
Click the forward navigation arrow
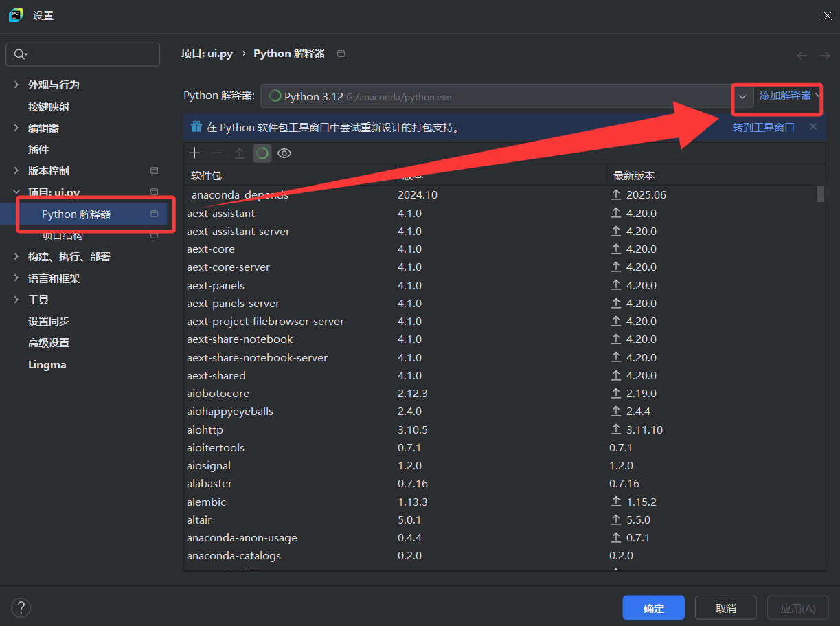tap(824, 56)
